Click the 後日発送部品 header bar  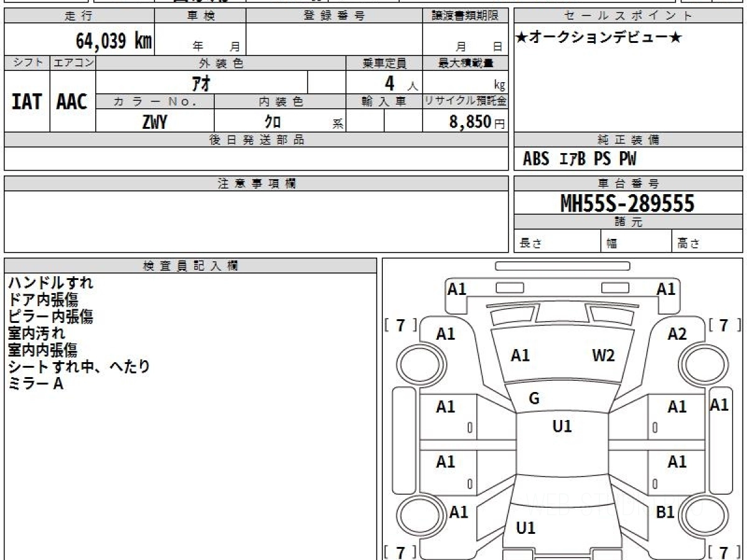[x=256, y=140]
